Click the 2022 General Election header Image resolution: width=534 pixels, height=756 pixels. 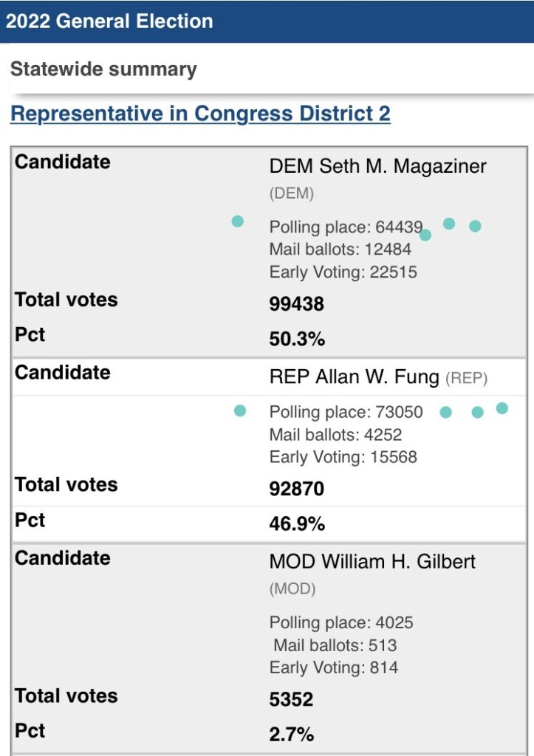(x=109, y=21)
